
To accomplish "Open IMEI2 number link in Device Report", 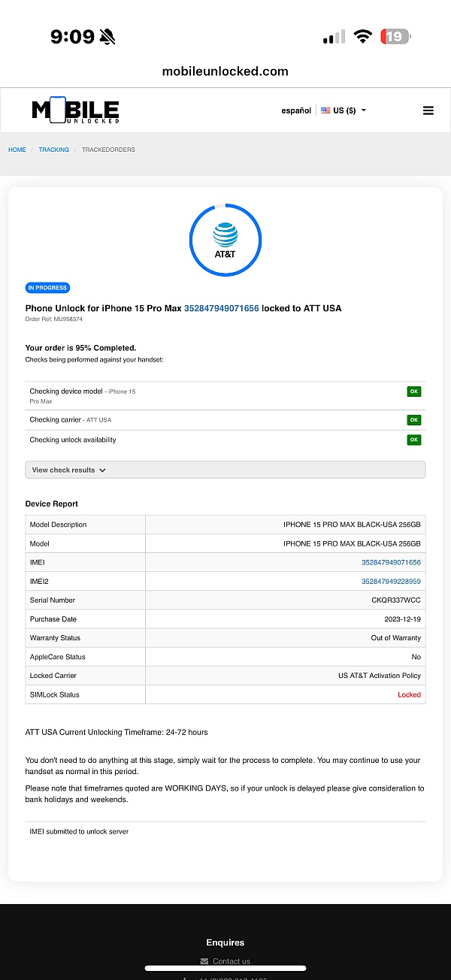I will coord(391,582).
